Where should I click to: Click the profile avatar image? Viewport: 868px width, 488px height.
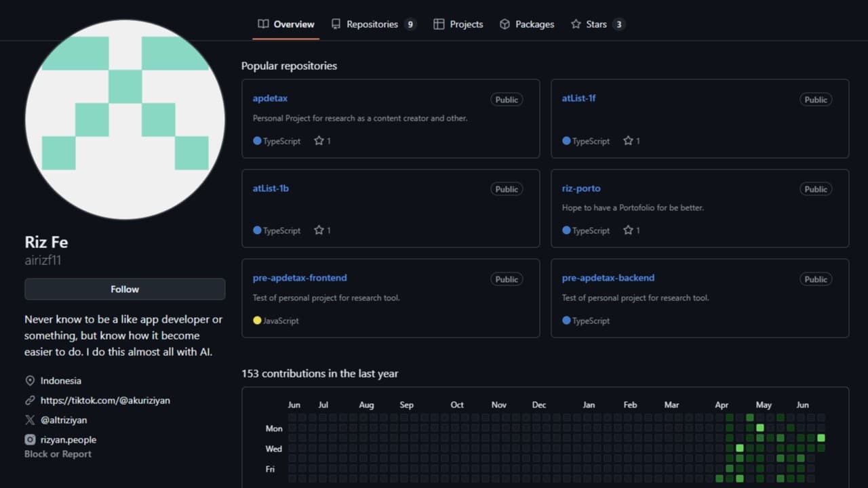click(125, 119)
